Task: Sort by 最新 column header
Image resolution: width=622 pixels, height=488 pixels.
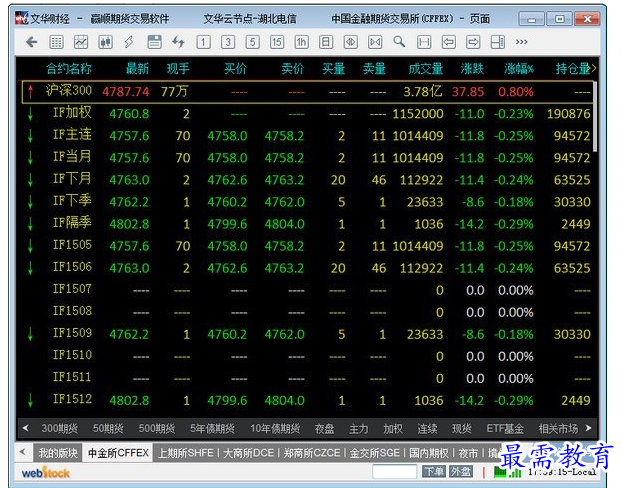Action: [x=137, y=69]
